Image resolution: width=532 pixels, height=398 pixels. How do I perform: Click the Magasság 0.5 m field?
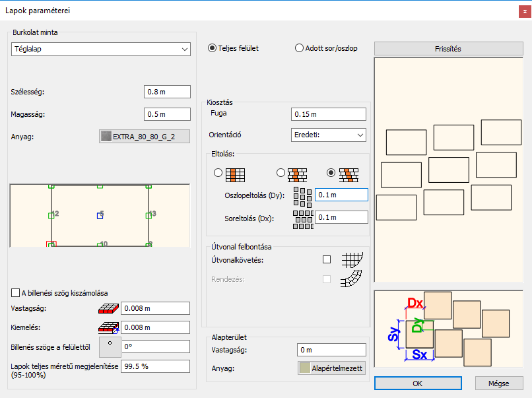click(167, 114)
